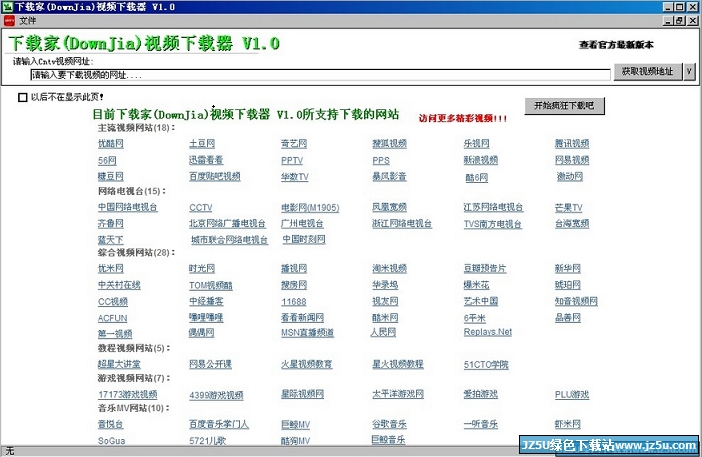Open the 百度贴吧视频 link
Screen dimensions: 702x457
[x=215, y=176]
